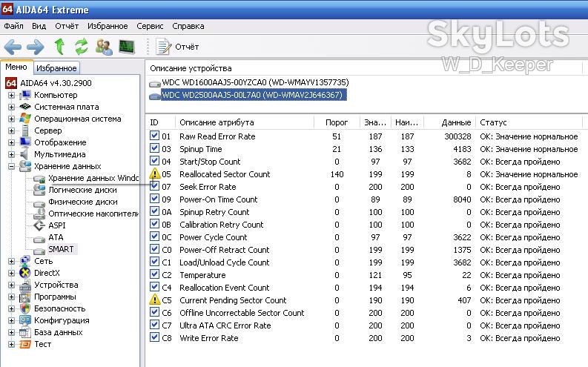Sort by the Статус column header
588x367 pixels.
pos(529,122)
